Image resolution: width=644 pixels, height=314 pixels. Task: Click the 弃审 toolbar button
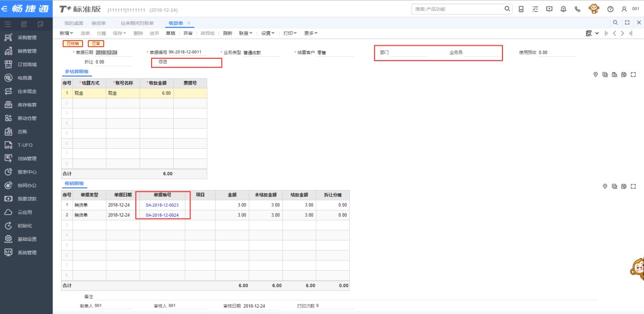(188, 33)
